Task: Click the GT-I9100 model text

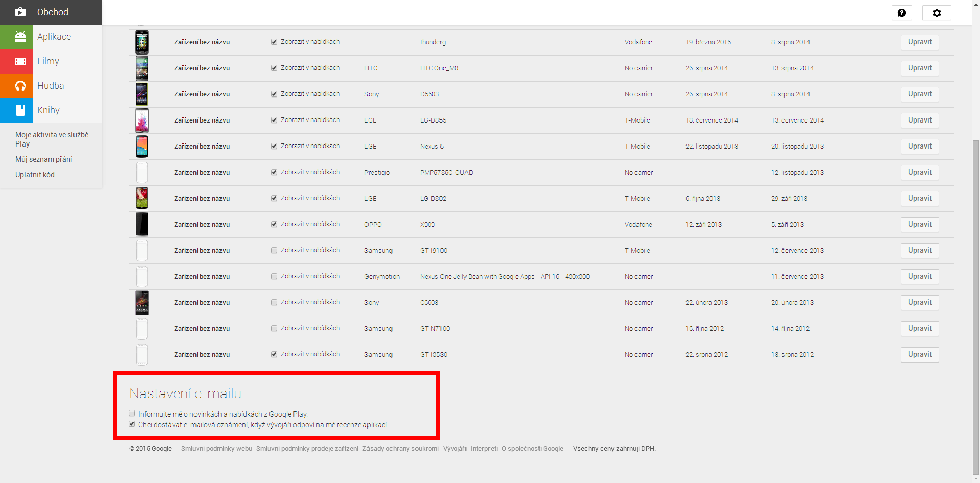Action: (433, 251)
